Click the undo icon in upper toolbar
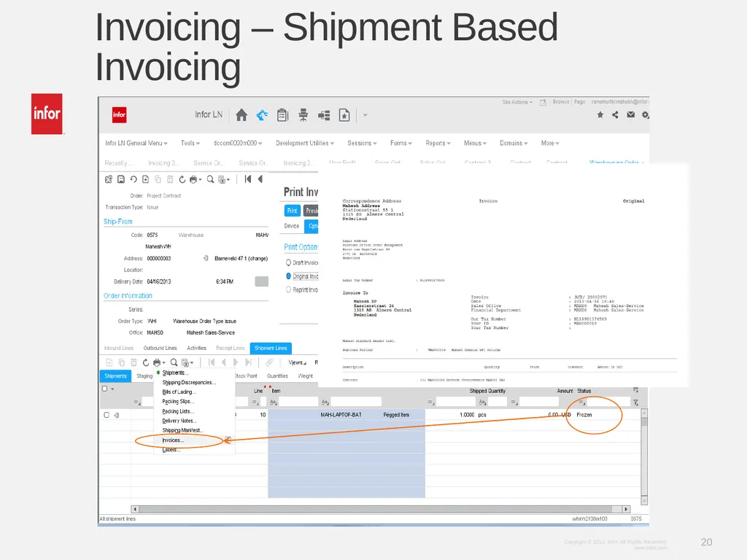 [x=133, y=179]
